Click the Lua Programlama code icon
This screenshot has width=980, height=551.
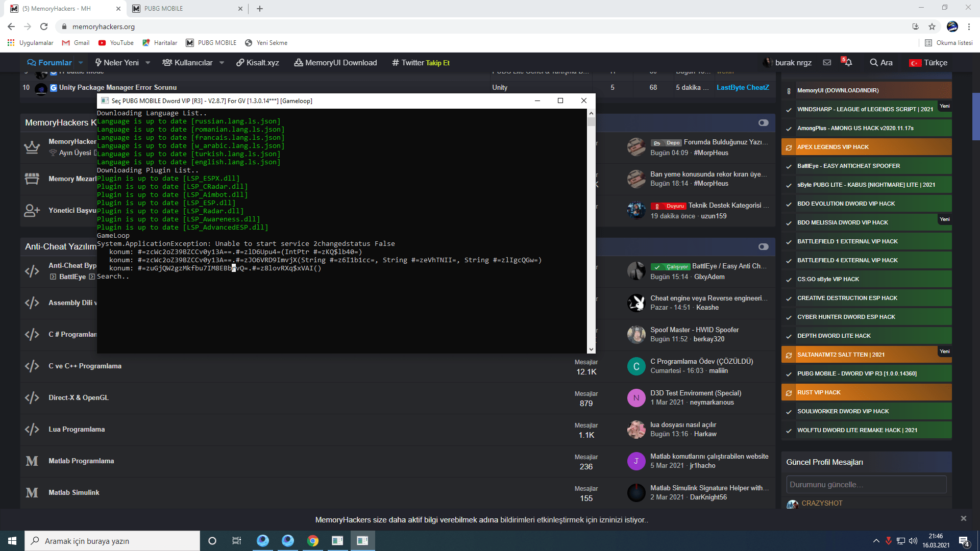(32, 429)
